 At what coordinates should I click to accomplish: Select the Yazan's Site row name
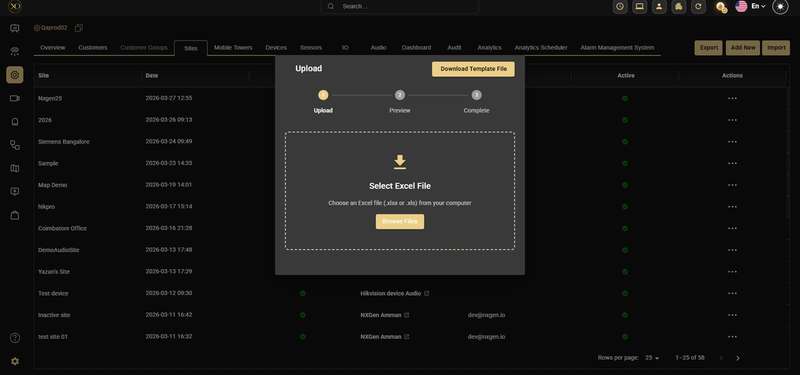point(54,272)
